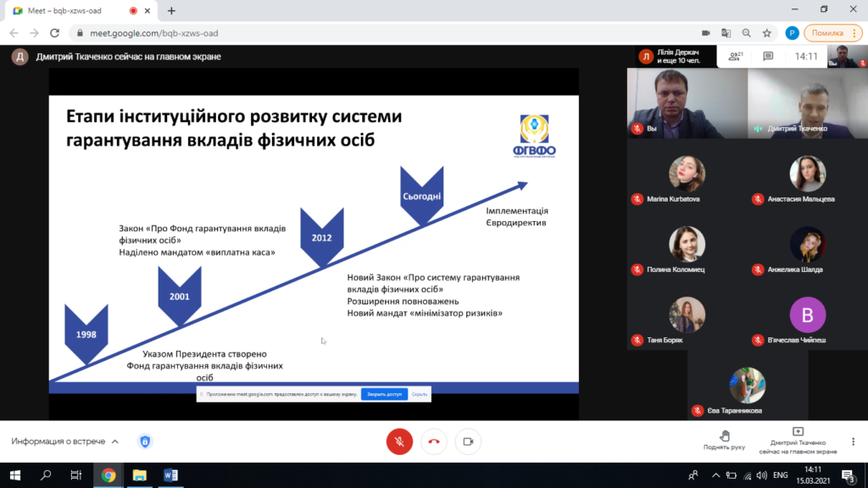Unmute the microphone in Meet controls
This screenshot has width=868, height=488.
coord(399,441)
